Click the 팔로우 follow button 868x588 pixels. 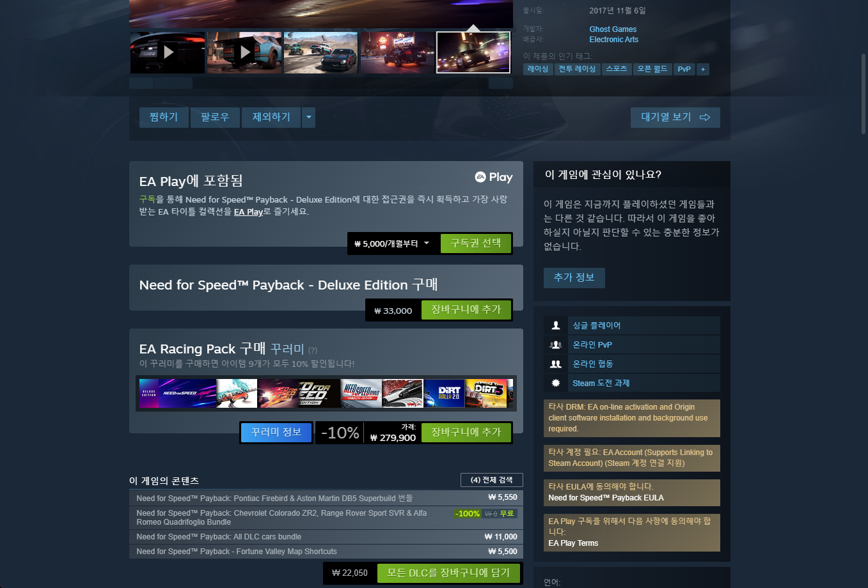tap(215, 117)
